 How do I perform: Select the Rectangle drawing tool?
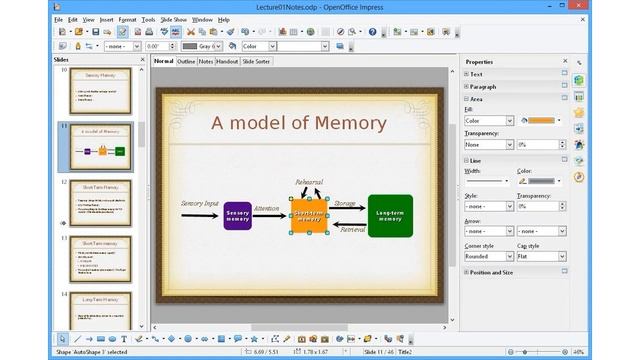101,339
